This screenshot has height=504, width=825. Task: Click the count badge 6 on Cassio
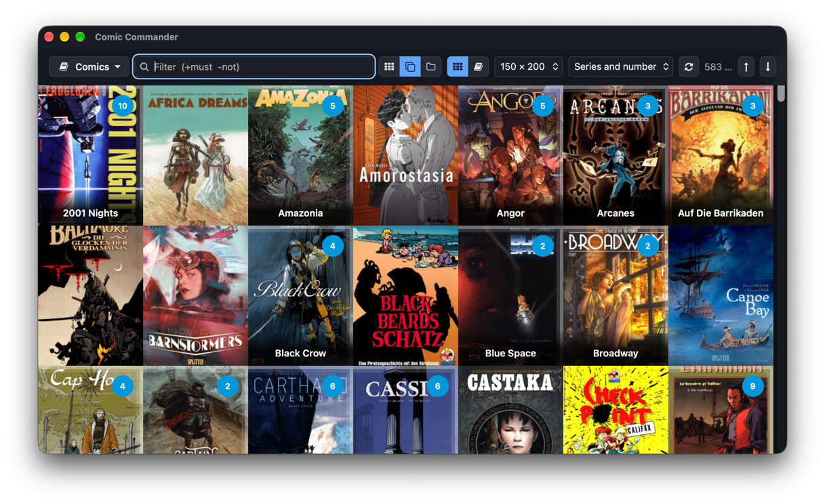click(x=437, y=386)
